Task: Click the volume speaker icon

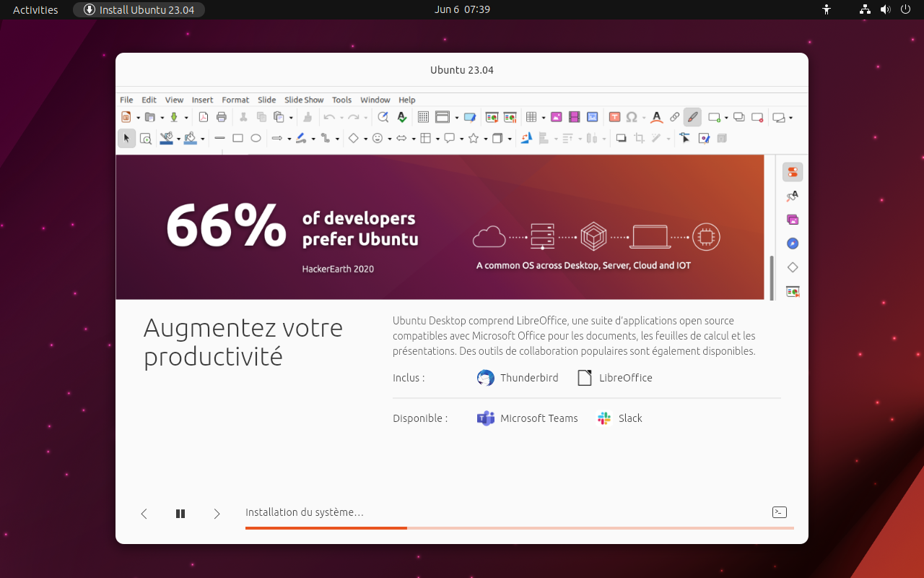Action: (885, 9)
